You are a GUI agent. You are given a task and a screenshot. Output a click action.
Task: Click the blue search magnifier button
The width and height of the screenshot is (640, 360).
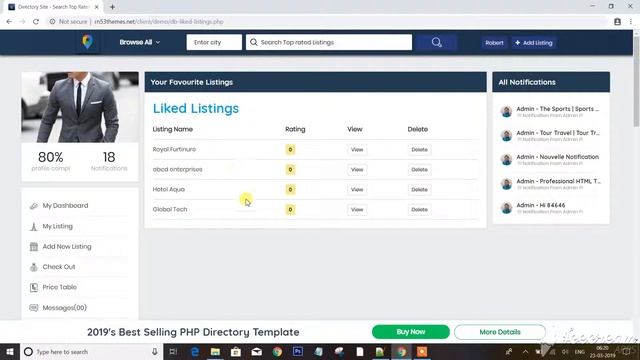coord(436,42)
